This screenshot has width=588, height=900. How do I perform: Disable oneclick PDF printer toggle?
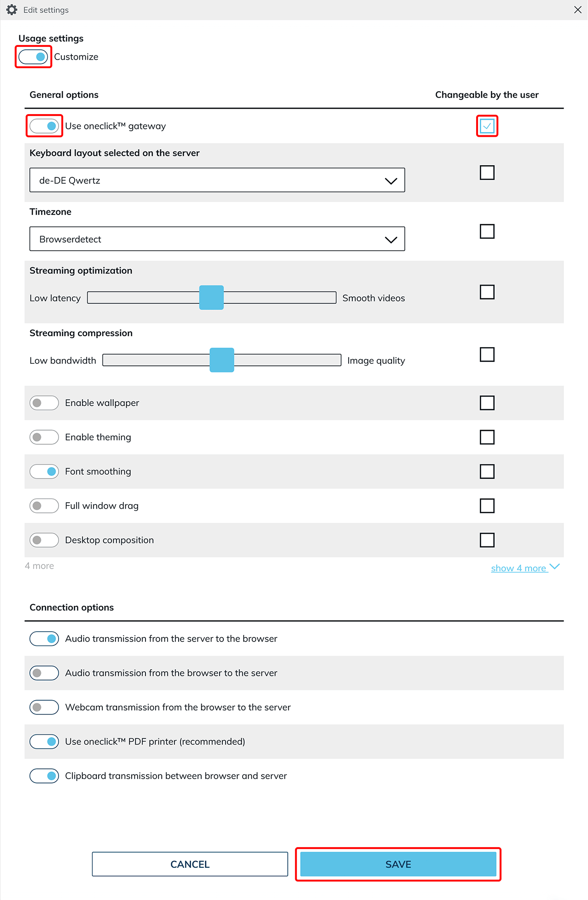point(44,742)
